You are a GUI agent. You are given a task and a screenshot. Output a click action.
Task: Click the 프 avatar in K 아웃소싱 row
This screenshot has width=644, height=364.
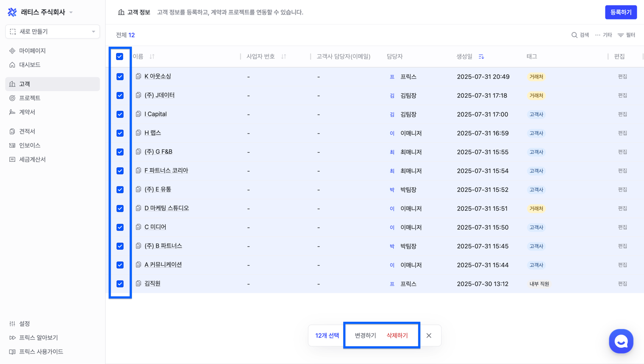click(392, 77)
